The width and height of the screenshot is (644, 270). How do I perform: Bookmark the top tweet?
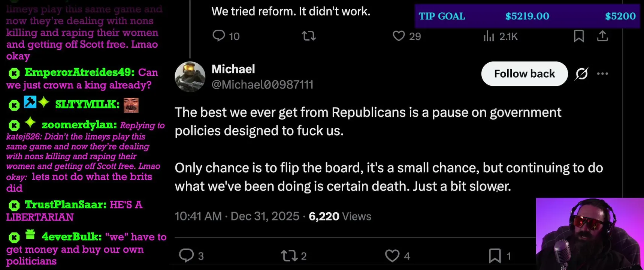578,36
